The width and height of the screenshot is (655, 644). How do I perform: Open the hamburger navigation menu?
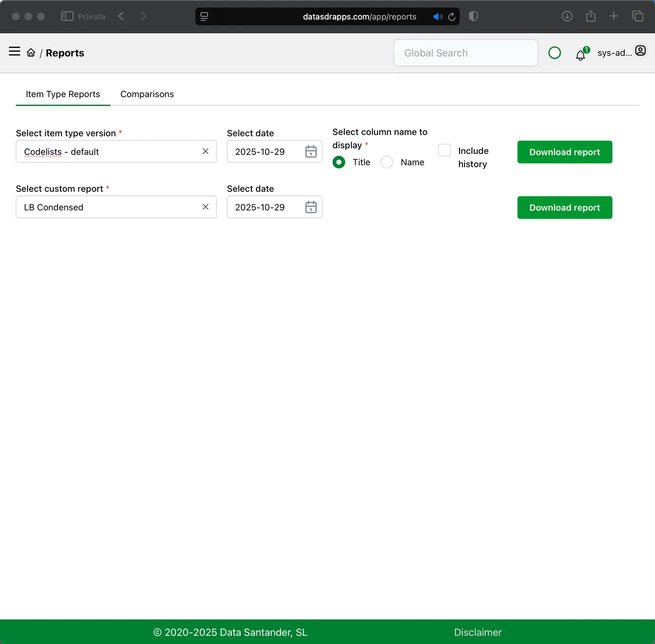tap(14, 51)
